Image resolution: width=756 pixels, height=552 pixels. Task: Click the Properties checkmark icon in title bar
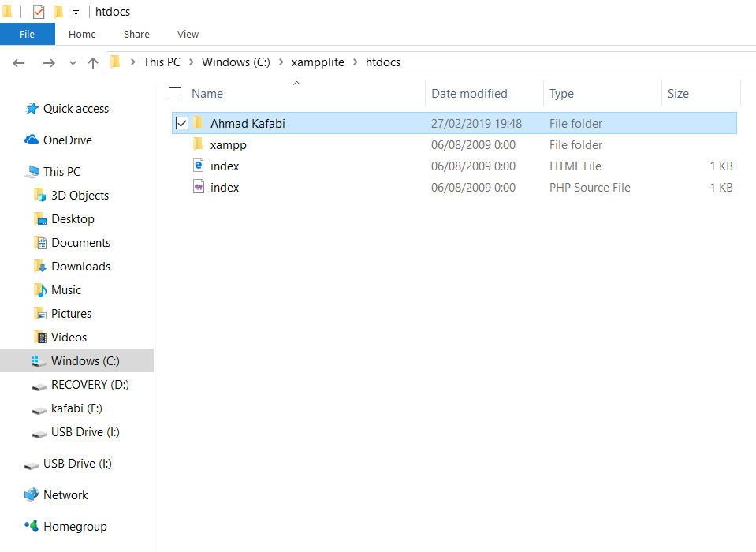[39, 12]
